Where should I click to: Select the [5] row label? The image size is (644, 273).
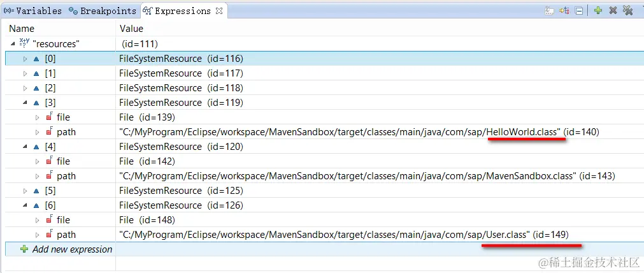50,191
